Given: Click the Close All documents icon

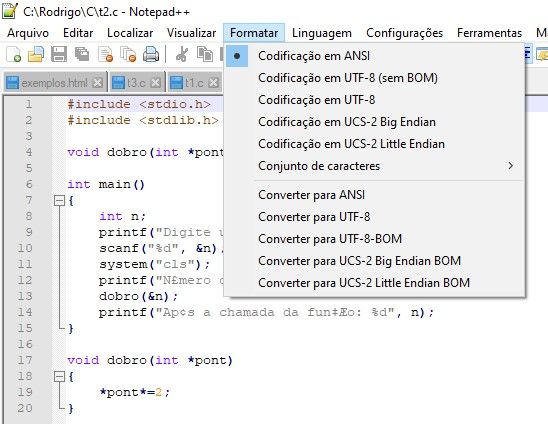Looking at the screenshot, I should click(128, 55).
